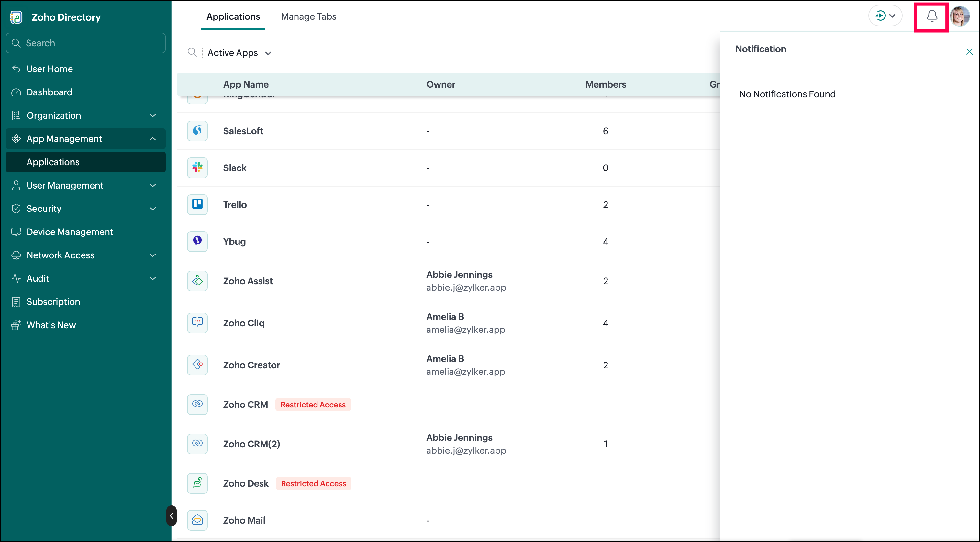Click the search magnifier above app list
Viewport: 980px width, 542px height.
point(192,52)
